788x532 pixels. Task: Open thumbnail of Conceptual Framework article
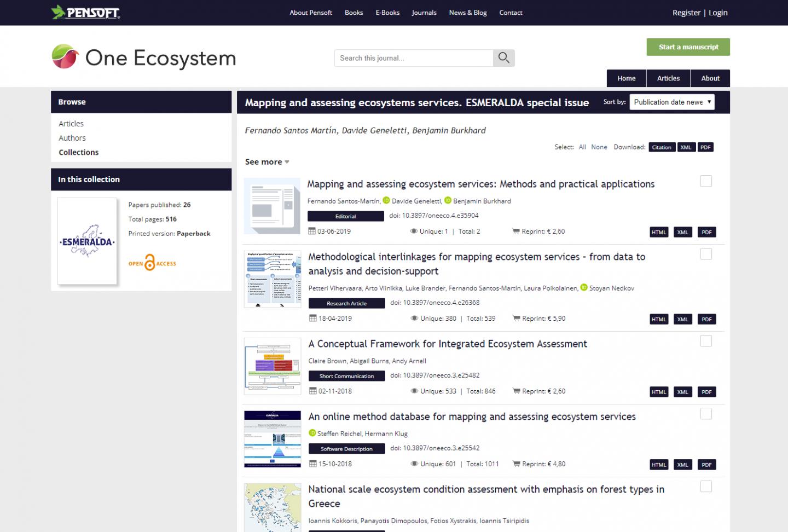[x=273, y=366]
